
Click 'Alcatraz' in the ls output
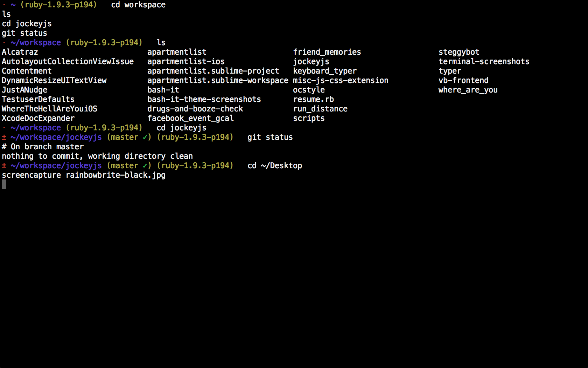(20, 52)
